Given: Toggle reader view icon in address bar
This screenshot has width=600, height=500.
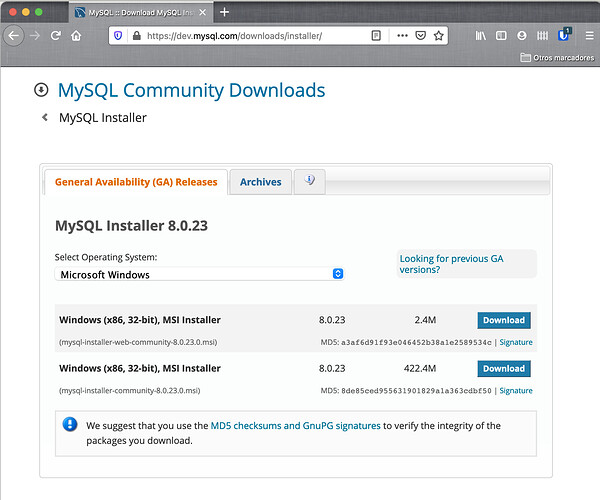Looking at the screenshot, I should 376,36.
